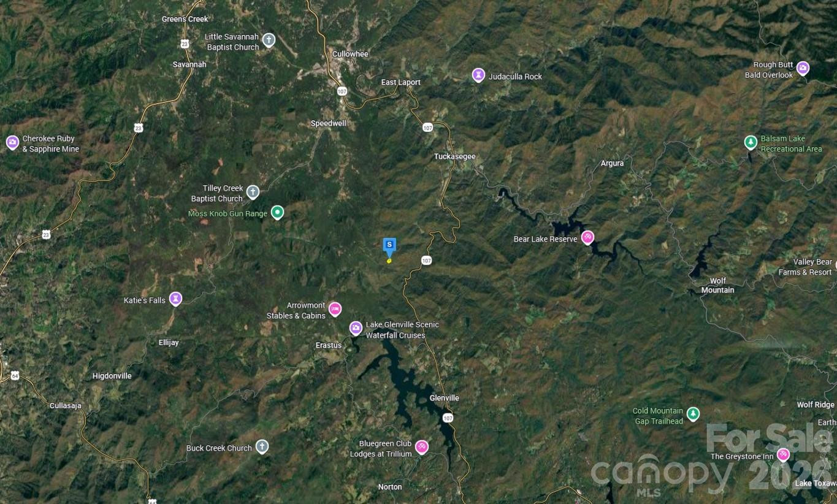Click the Buck Creek Church marker
This screenshot has height=504, width=837.
coord(262,446)
